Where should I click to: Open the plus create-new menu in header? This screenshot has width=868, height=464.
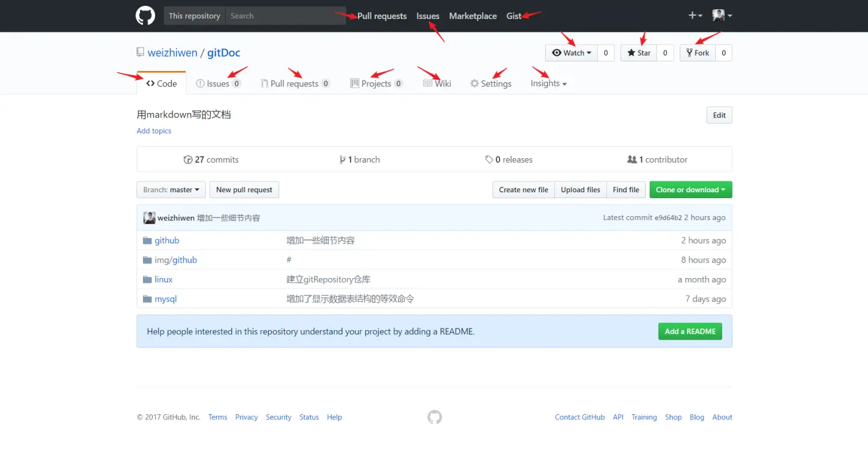[x=695, y=16]
